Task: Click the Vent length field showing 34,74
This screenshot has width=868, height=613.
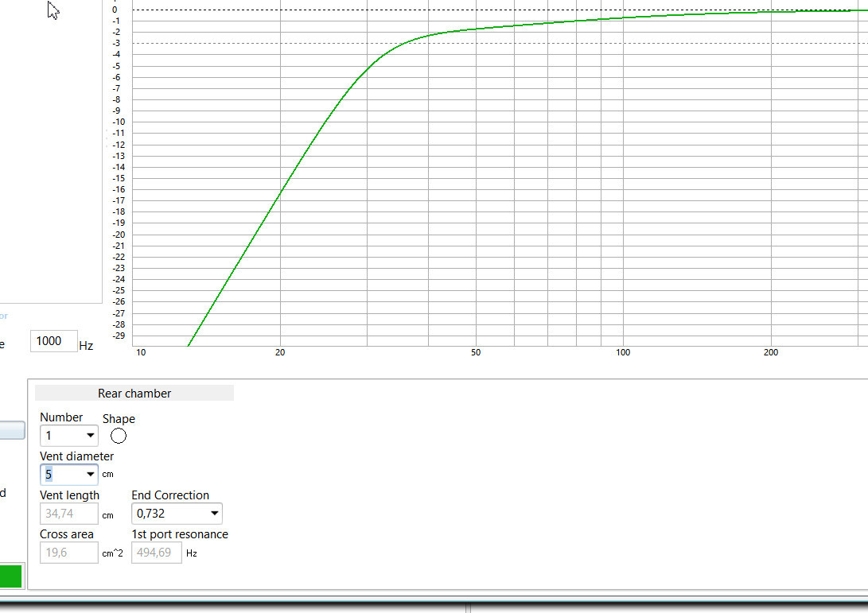Action: tap(68, 514)
